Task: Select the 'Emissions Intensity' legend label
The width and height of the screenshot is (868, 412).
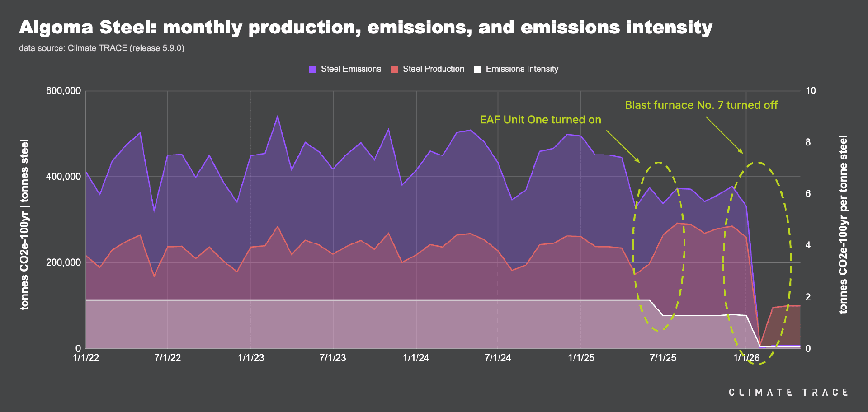Action: tap(522, 69)
